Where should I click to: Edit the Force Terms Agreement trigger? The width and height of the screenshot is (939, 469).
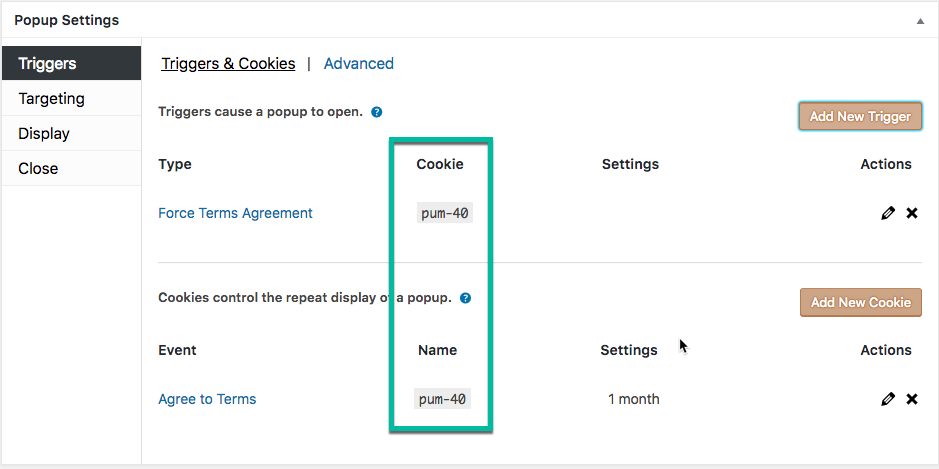(x=888, y=213)
